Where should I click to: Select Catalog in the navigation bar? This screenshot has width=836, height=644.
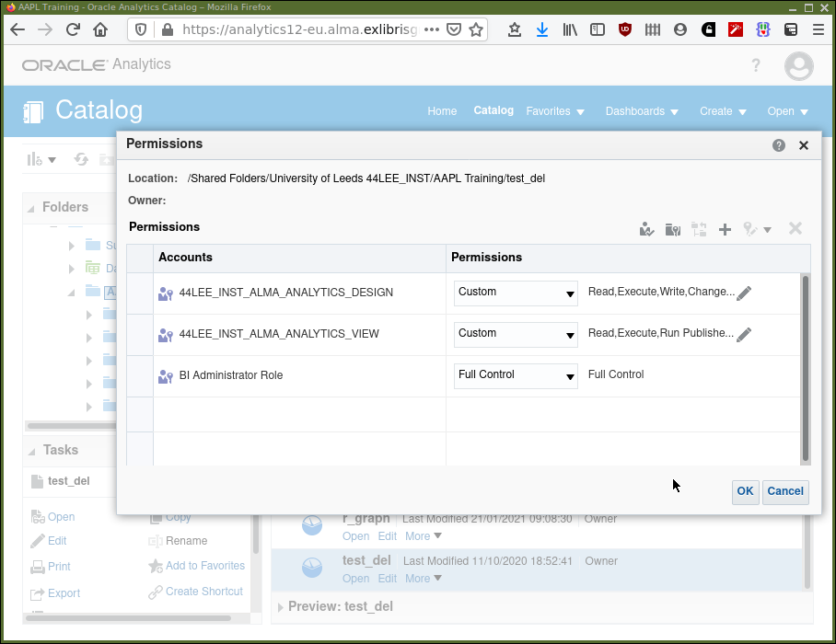[x=493, y=110]
